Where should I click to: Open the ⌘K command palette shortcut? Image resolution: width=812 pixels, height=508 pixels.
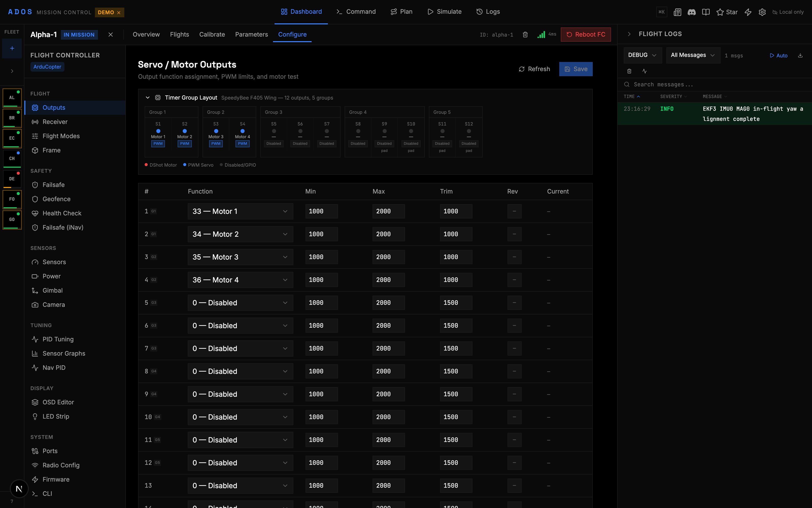click(x=662, y=12)
